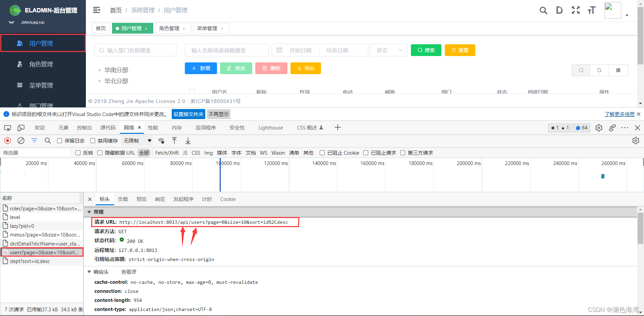Toggle fullscreen mode icon
Screen dimensions: 644x316
pos(576,10)
